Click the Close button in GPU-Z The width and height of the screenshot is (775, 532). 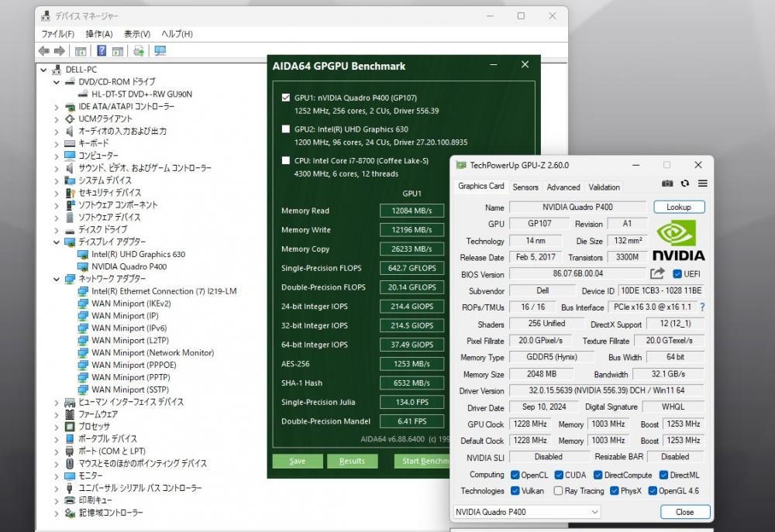click(684, 512)
